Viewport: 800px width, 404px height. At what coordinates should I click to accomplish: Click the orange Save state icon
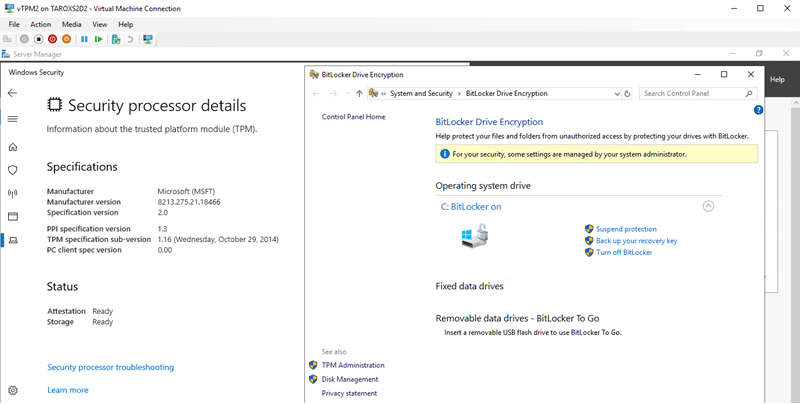(x=66, y=39)
